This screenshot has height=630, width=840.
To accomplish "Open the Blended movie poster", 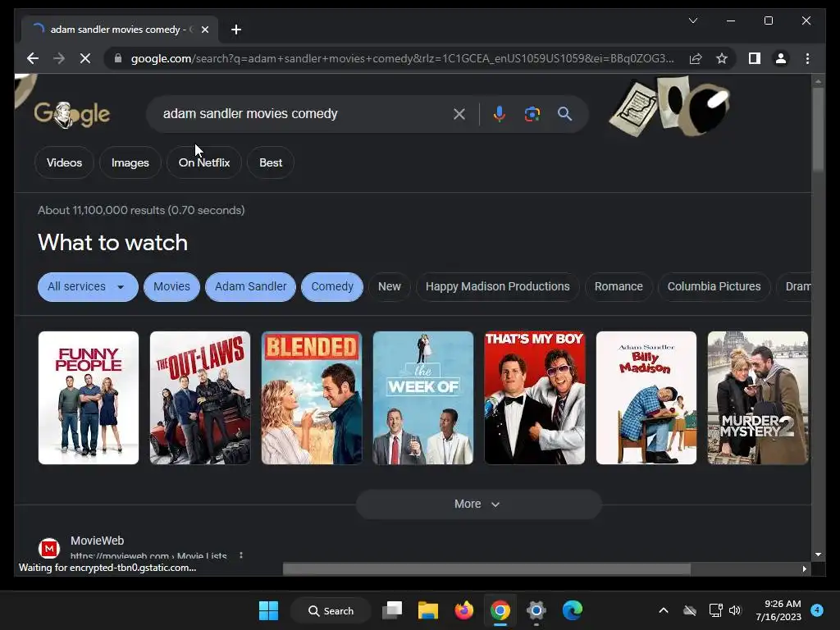I will 311,398.
